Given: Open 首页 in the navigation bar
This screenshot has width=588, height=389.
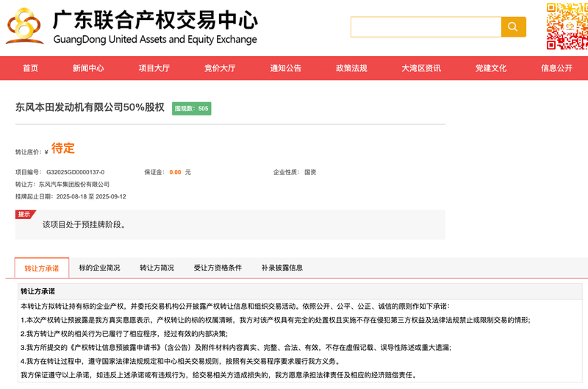Looking at the screenshot, I should pos(30,68).
